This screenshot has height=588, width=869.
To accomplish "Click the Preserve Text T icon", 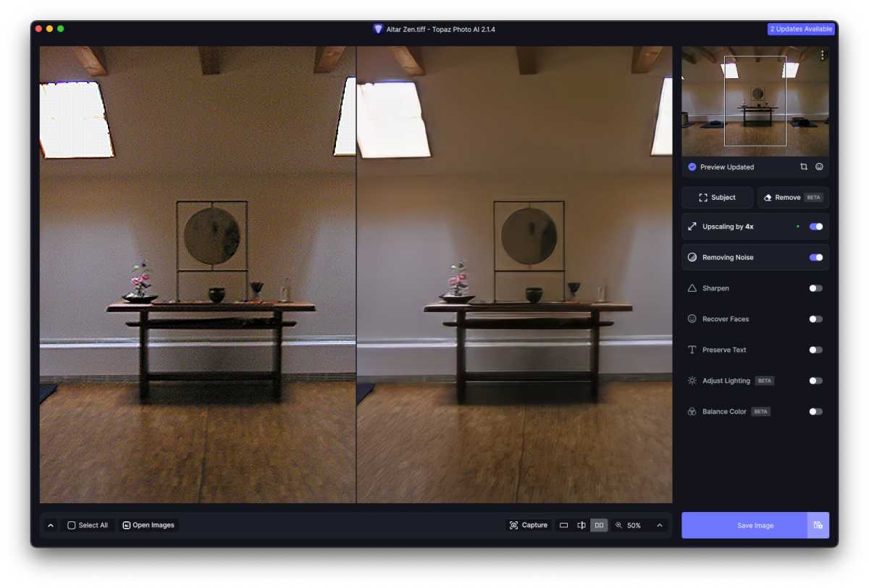I will pyautogui.click(x=692, y=350).
